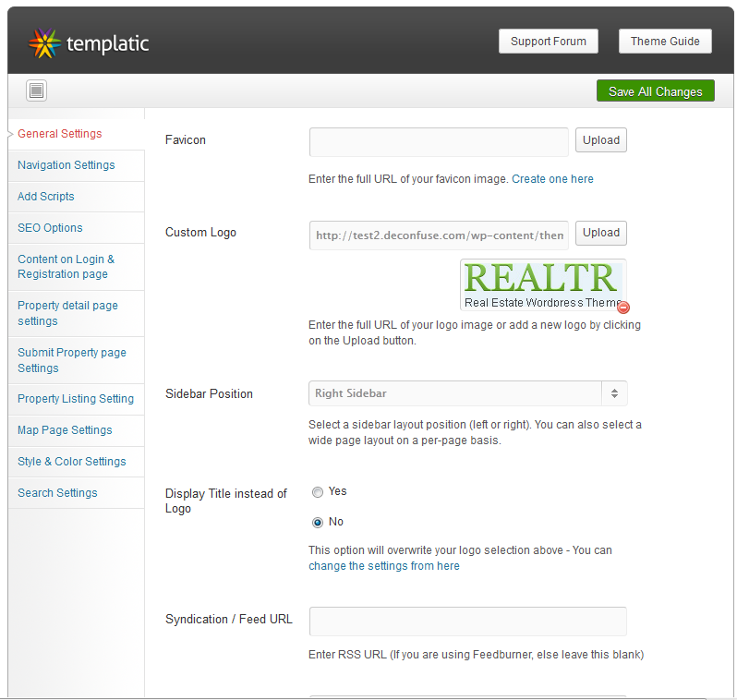This screenshot has height=700, width=737.
Task: Open Property detail page settings
Action: (76, 314)
